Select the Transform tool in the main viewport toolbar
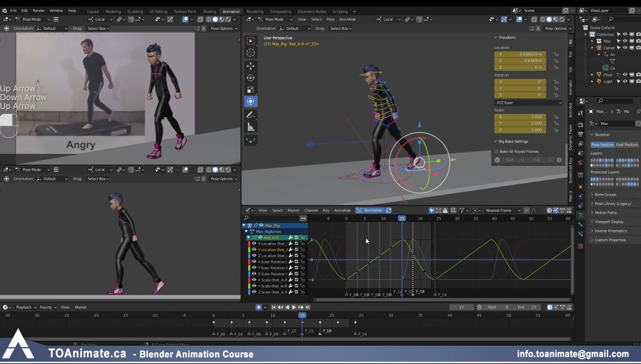The image size is (641, 364). [250, 101]
